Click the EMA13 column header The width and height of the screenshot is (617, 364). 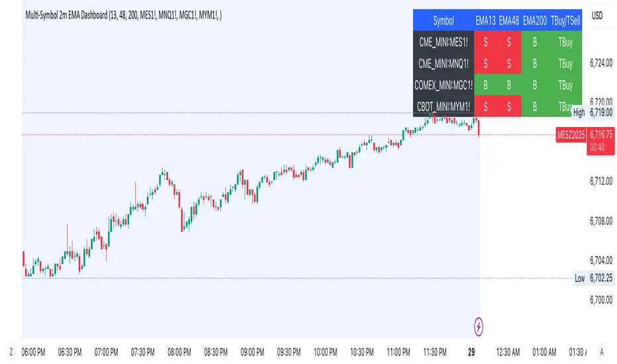click(x=485, y=21)
